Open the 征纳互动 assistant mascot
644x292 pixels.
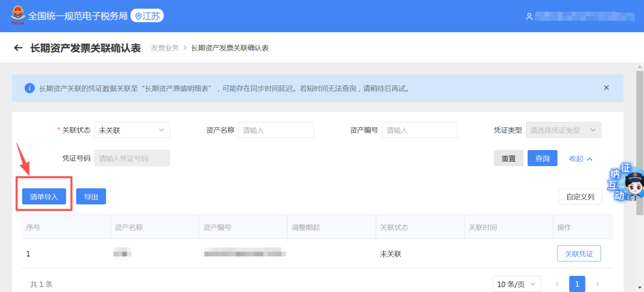coord(627,184)
